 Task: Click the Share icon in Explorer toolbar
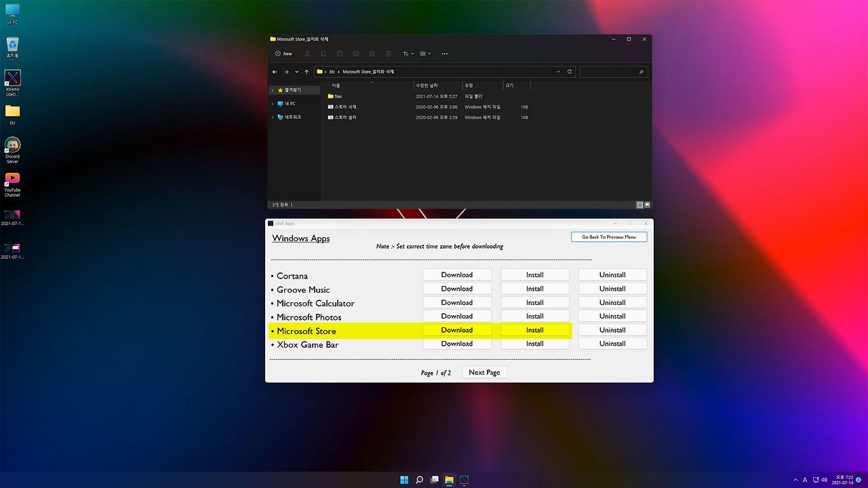[x=372, y=54]
